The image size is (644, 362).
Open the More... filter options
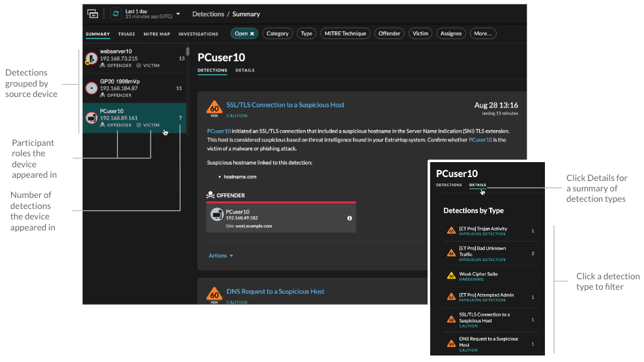pos(483,34)
